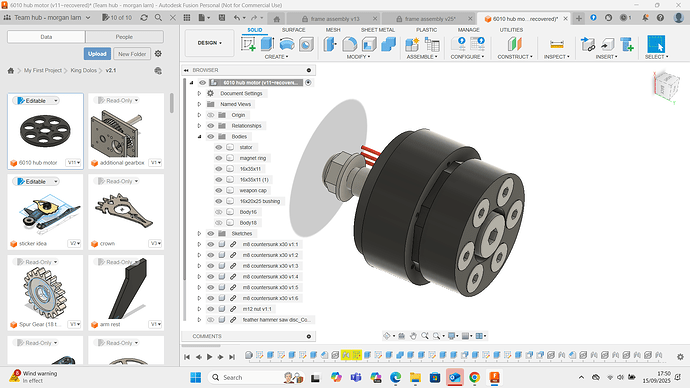Viewport: 690px width, 388px height.
Task: Select the New Component assemble icon
Action: [412, 44]
